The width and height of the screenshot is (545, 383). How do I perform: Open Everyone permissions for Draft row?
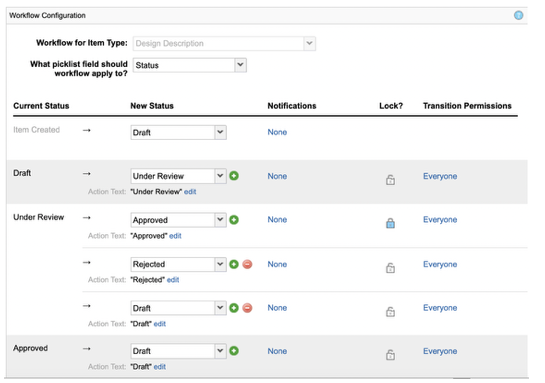click(x=440, y=176)
